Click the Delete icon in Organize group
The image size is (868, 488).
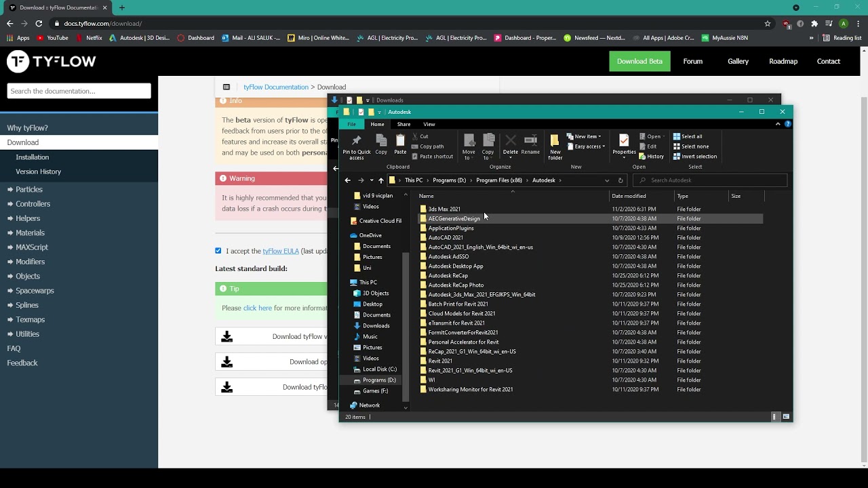(511, 144)
